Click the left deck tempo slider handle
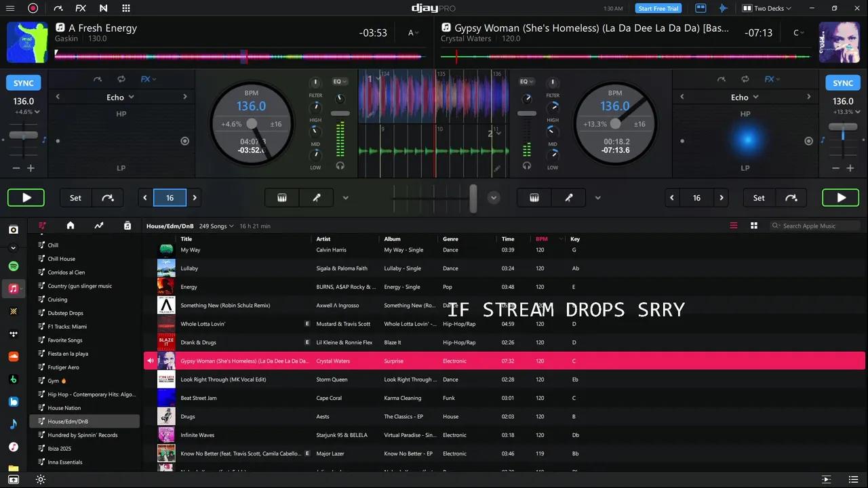The width and height of the screenshot is (868, 488). point(24,135)
